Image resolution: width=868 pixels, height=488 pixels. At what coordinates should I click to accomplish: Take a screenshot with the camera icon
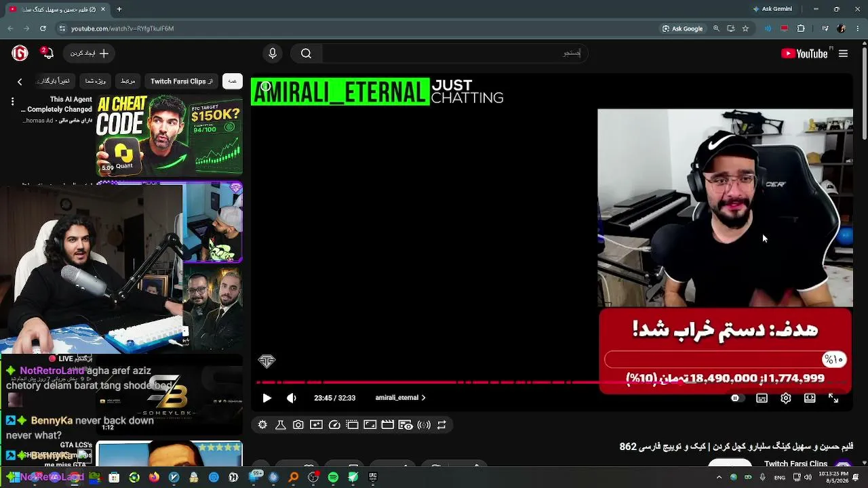point(298,425)
